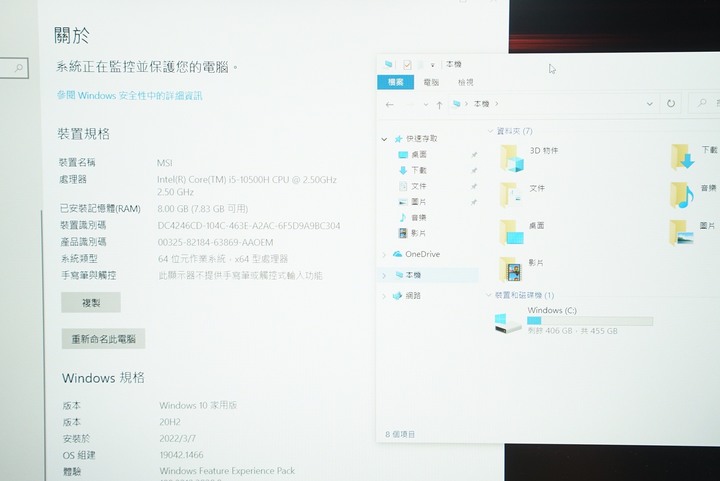
Task: Open the 桌面 folder in file pane
Action: 512,233
